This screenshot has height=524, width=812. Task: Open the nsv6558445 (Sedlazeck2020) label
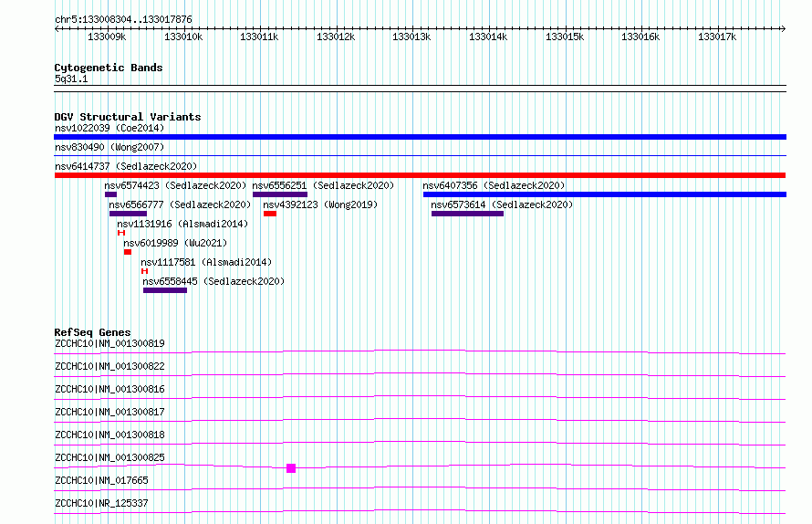click(x=213, y=281)
